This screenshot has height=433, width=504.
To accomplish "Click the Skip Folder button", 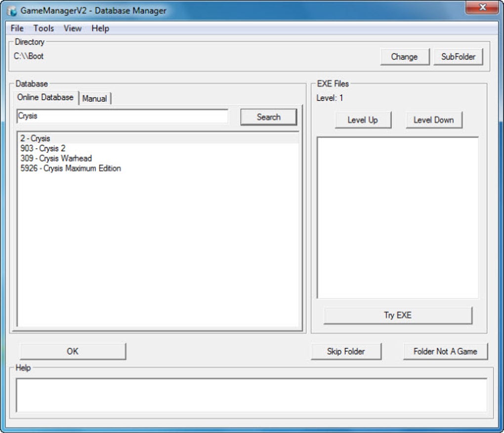I will [x=346, y=351].
